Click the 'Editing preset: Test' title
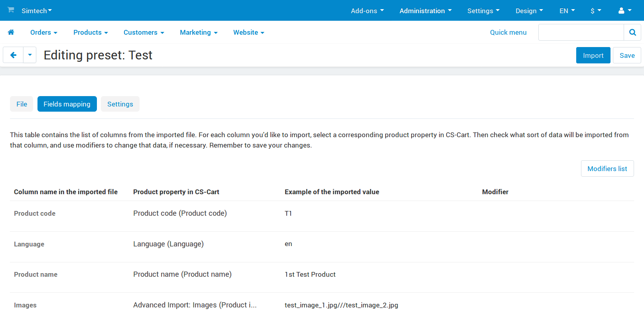644x323 pixels. pos(98,55)
